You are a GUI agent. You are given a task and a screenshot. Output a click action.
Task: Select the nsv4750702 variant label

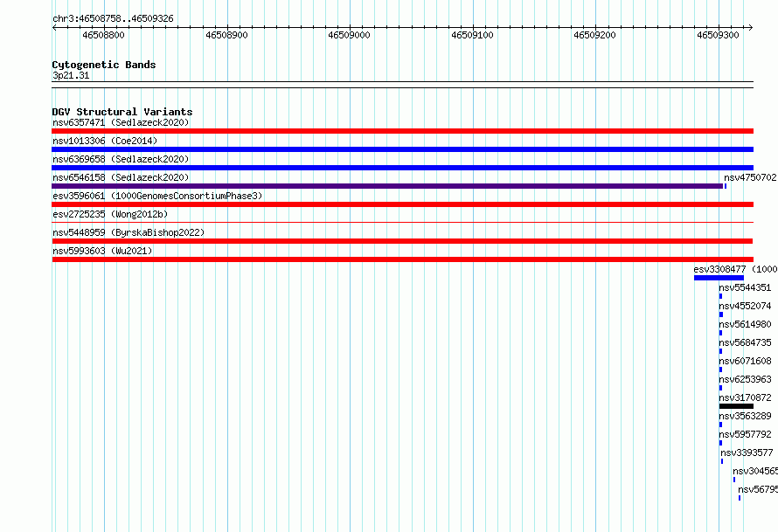[x=750, y=177]
